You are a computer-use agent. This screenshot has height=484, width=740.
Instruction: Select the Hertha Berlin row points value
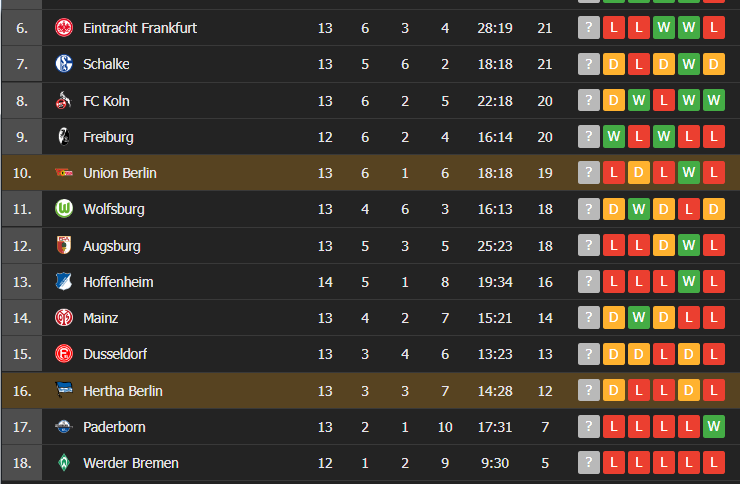point(545,391)
